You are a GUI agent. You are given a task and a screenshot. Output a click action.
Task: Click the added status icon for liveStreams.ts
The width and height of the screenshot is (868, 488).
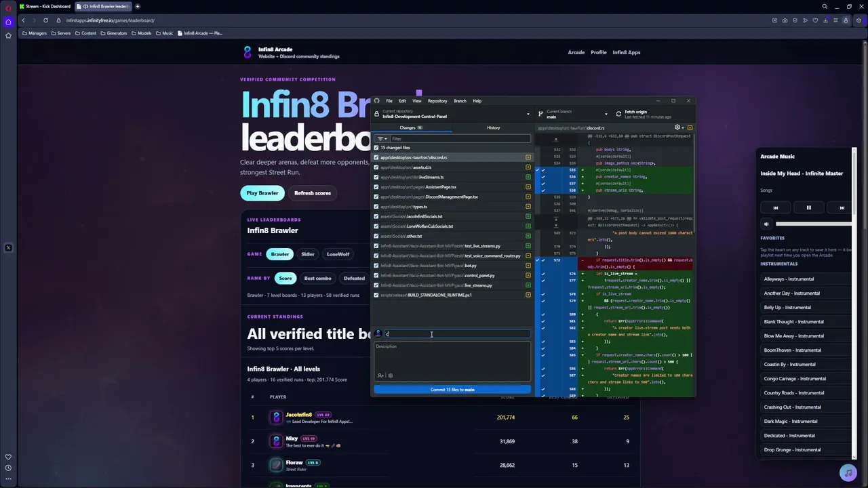[528, 177]
